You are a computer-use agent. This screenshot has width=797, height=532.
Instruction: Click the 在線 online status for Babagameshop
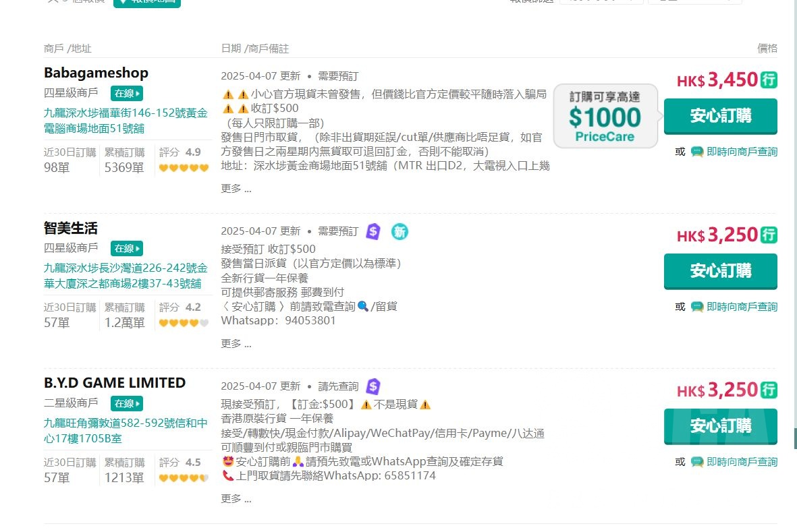[126, 93]
